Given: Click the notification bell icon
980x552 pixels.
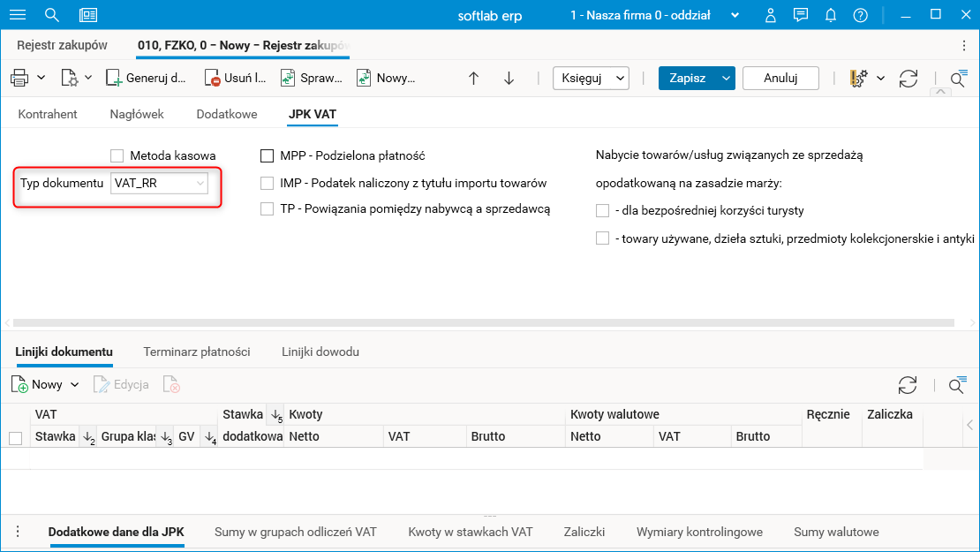Looking at the screenshot, I should (830, 15).
